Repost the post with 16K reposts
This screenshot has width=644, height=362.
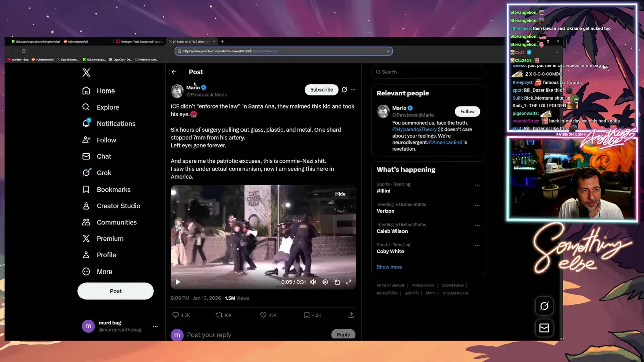224,315
